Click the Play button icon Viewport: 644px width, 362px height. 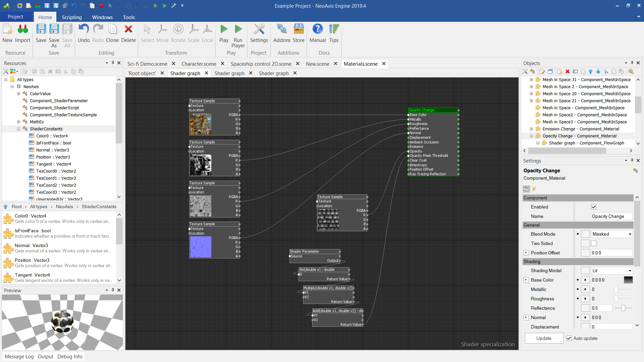coord(224,30)
